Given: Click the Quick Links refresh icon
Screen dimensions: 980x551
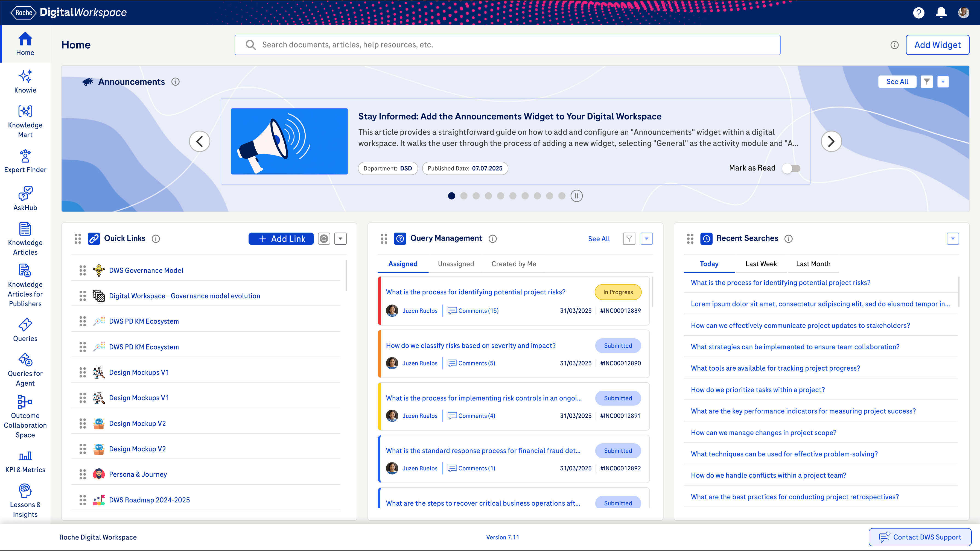Looking at the screenshot, I should coord(324,238).
